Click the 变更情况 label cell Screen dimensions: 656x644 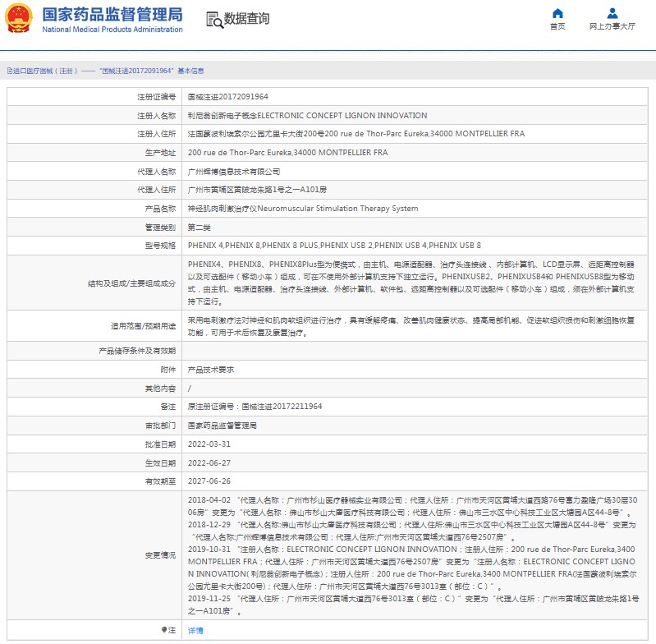[x=94, y=555]
